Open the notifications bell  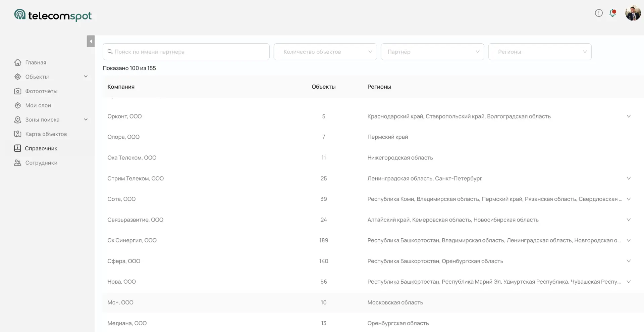click(613, 13)
